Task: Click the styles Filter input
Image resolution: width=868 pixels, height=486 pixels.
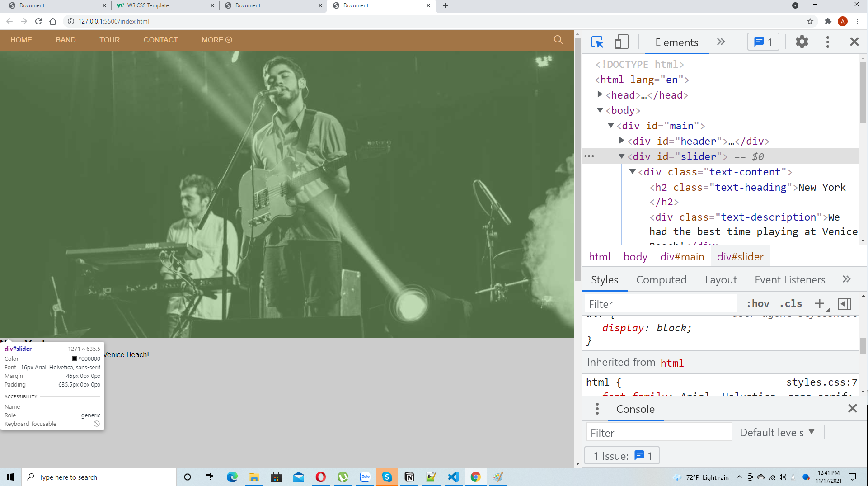Action: pos(660,304)
